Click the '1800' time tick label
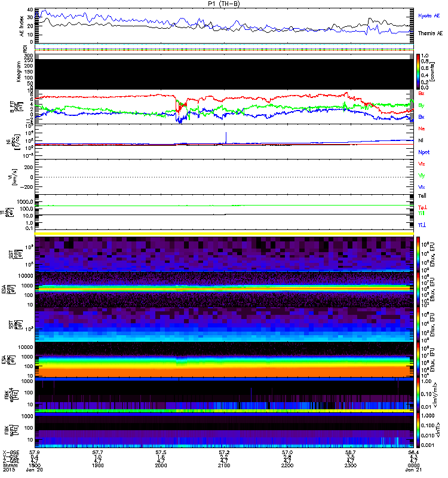Screen dimensions: 448x478 click(35, 465)
